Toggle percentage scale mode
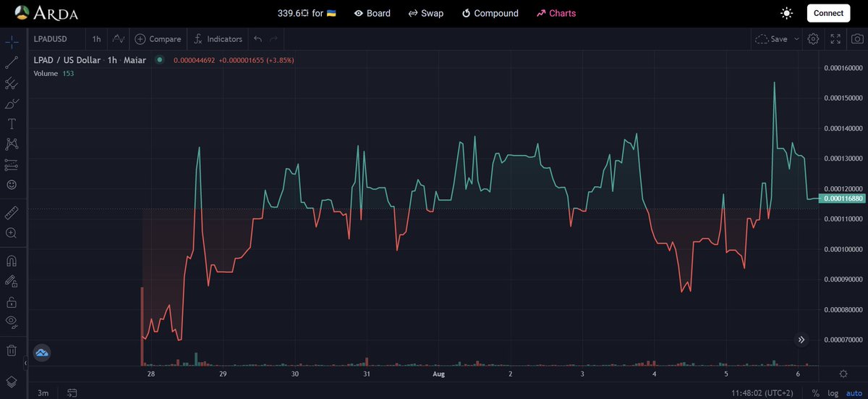The height and width of the screenshot is (399, 868). (x=816, y=392)
